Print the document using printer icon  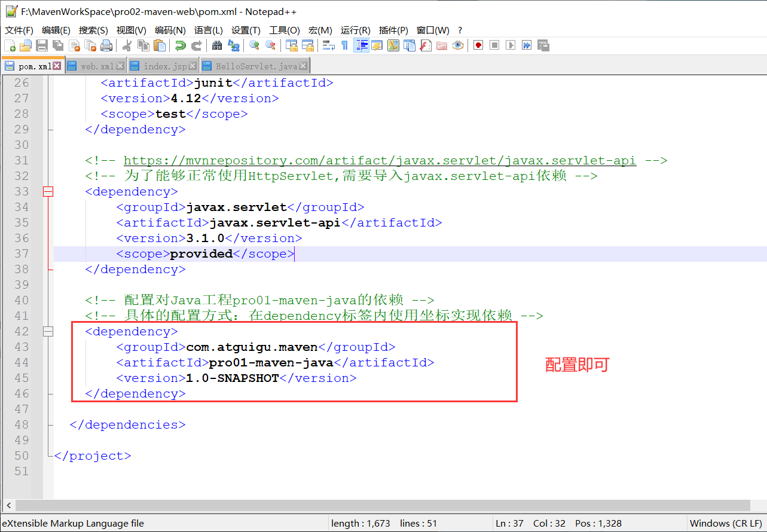point(106,45)
